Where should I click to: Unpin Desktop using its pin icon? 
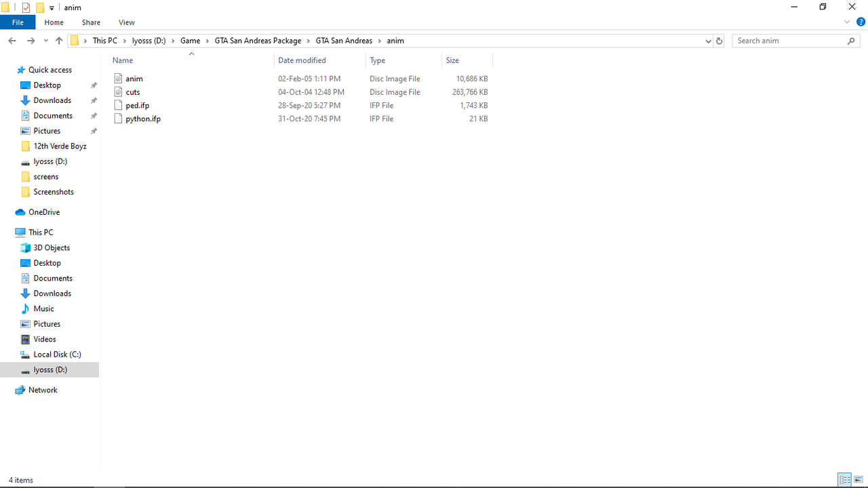pos(94,85)
